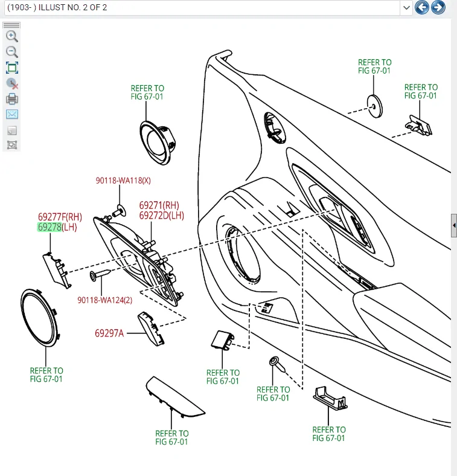Open the illustration selector dropdown arrow

[406, 8]
